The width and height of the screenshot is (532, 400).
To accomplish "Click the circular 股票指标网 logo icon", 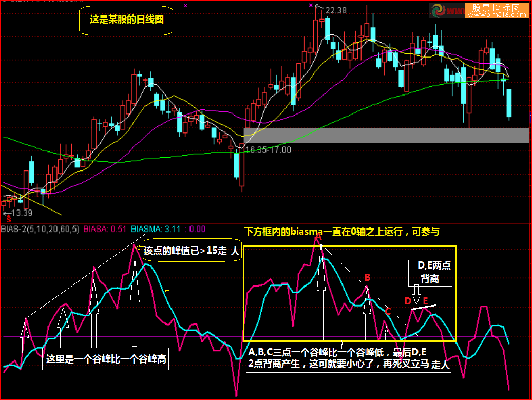I will [x=439, y=11].
